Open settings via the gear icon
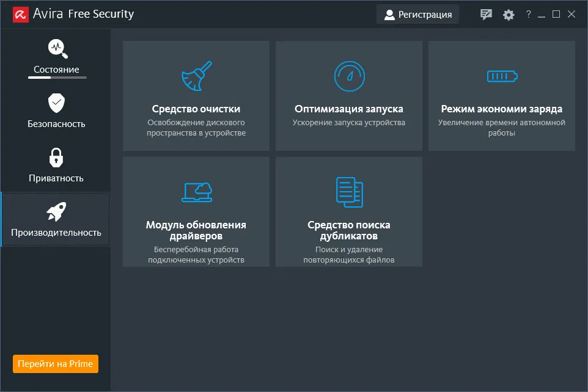This screenshot has width=588, height=392. point(509,15)
